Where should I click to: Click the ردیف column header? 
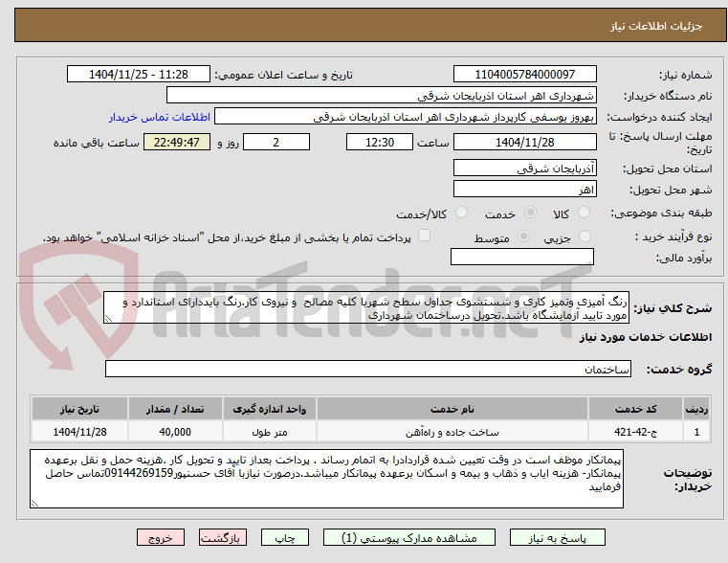(696, 409)
